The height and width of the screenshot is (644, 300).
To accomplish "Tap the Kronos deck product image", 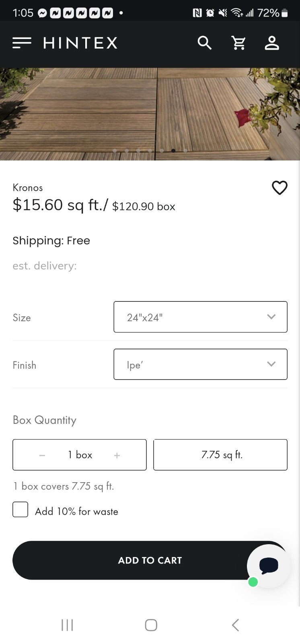I will point(150,114).
